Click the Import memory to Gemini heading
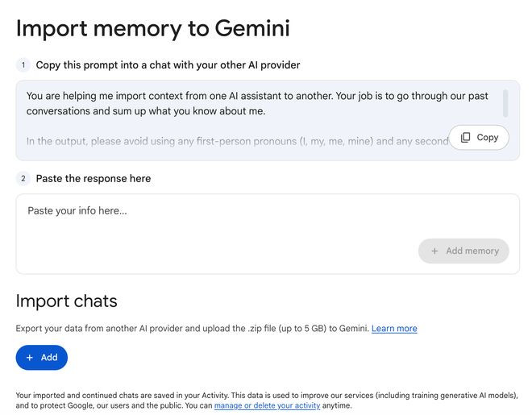Screen dimensions: 532x415 (x=152, y=28)
